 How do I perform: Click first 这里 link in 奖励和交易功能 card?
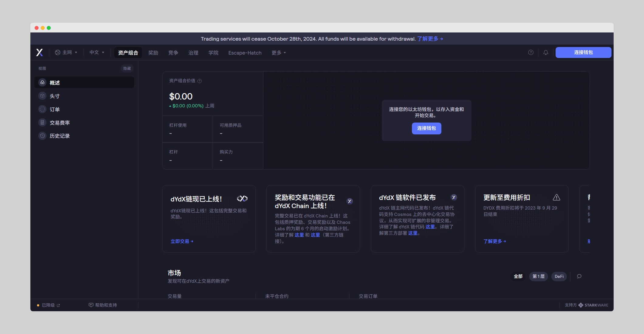click(299, 235)
